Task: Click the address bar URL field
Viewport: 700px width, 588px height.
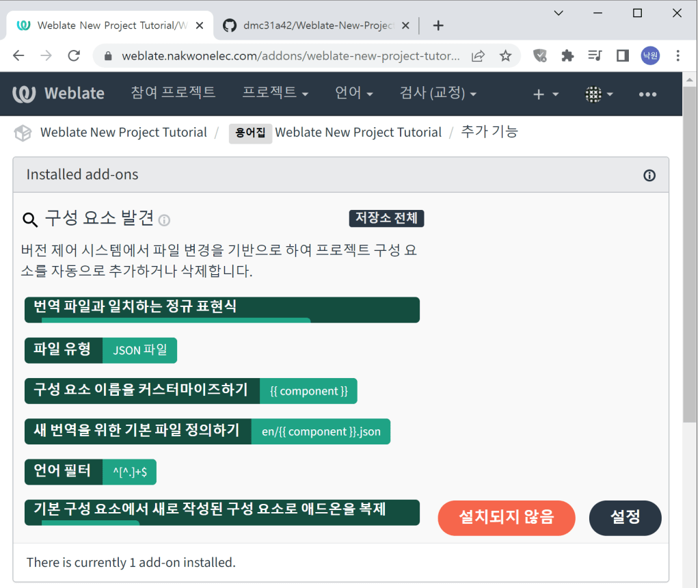Action: pyautogui.click(x=291, y=56)
